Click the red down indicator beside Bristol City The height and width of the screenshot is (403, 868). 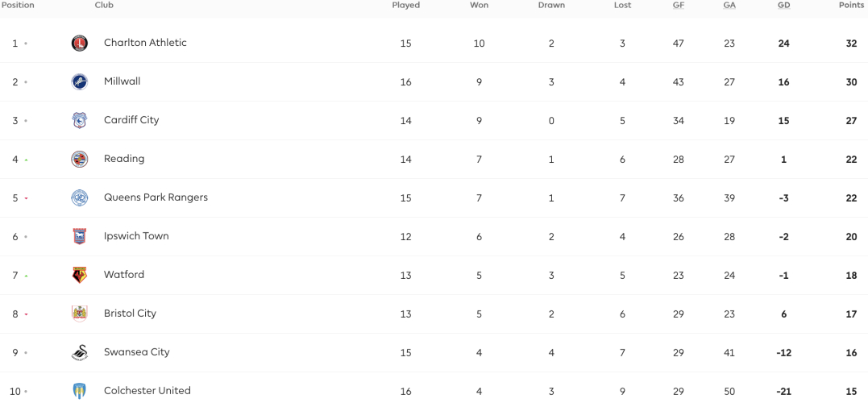coord(26,314)
